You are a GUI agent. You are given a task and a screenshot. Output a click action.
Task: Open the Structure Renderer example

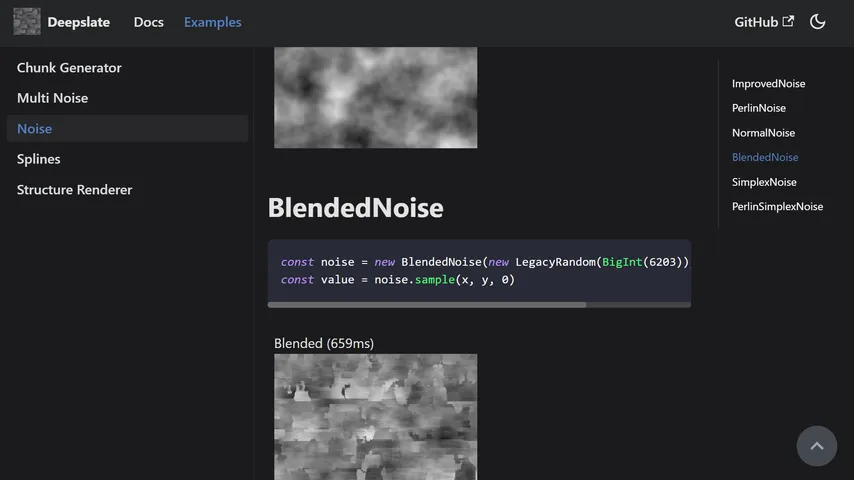(74, 190)
